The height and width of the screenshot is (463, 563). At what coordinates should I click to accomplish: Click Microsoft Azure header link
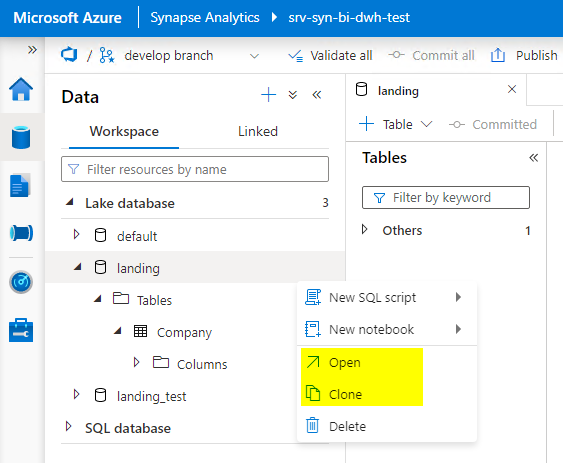67,18
